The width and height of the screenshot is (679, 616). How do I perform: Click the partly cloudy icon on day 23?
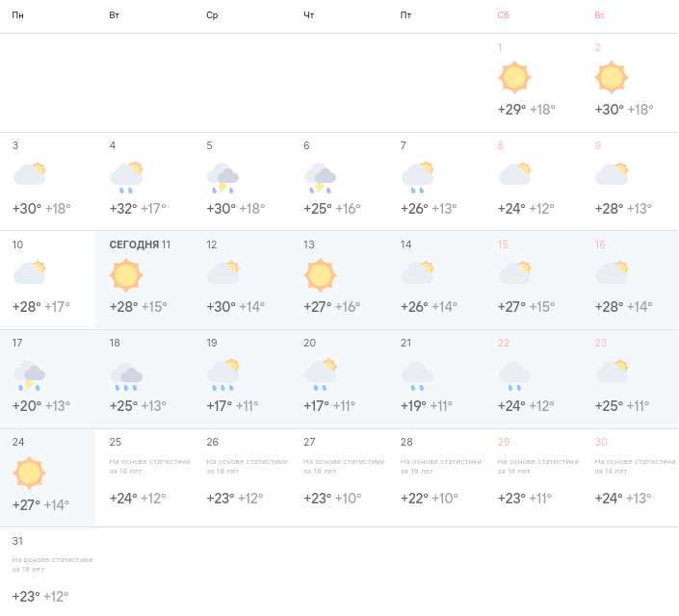tap(612, 371)
